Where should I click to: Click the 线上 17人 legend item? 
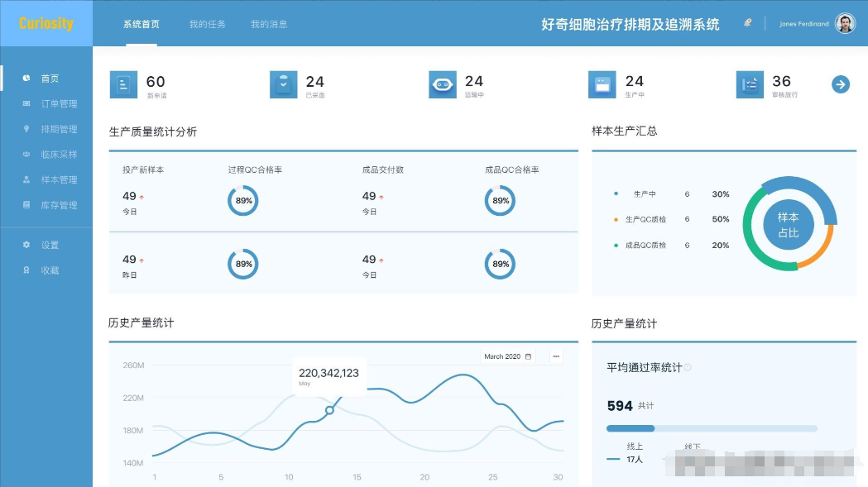tap(626, 453)
